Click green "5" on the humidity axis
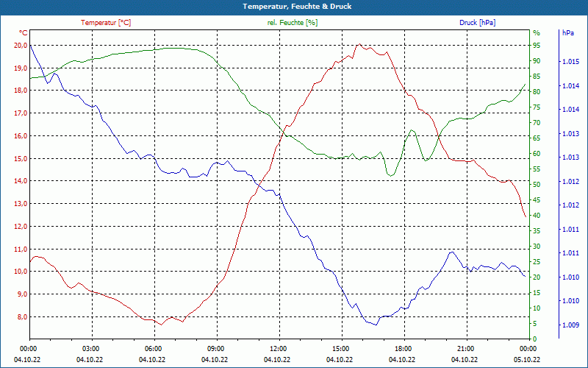 click(x=535, y=324)
